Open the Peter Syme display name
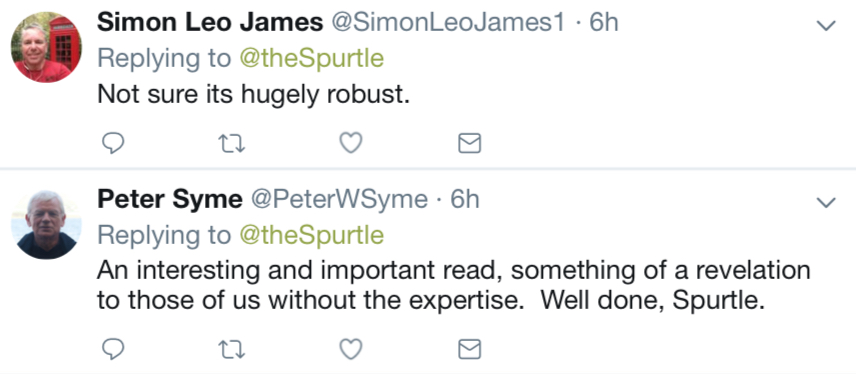The height and width of the screenshot is (374, 856). (x=170, y=200)
